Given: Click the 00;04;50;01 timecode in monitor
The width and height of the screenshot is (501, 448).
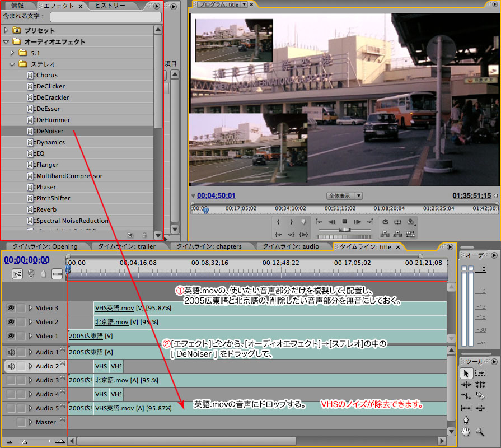Looking at the screenshot, I should (216, 195).
